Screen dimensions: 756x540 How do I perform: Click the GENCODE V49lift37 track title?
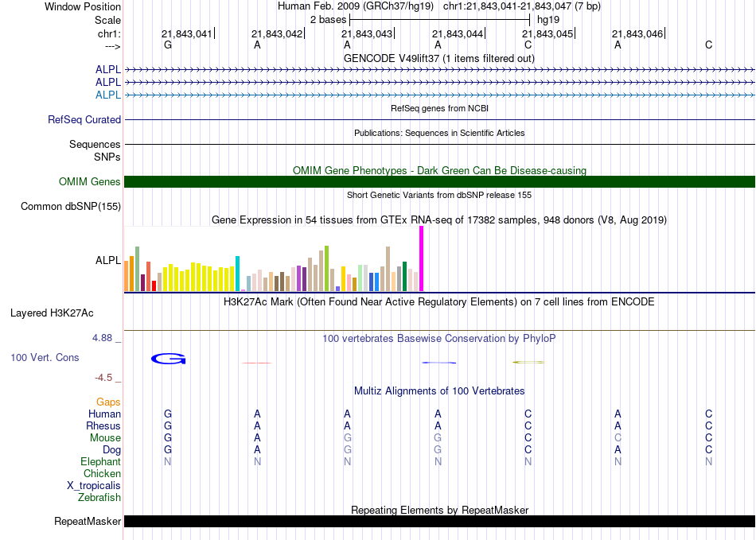438,59
